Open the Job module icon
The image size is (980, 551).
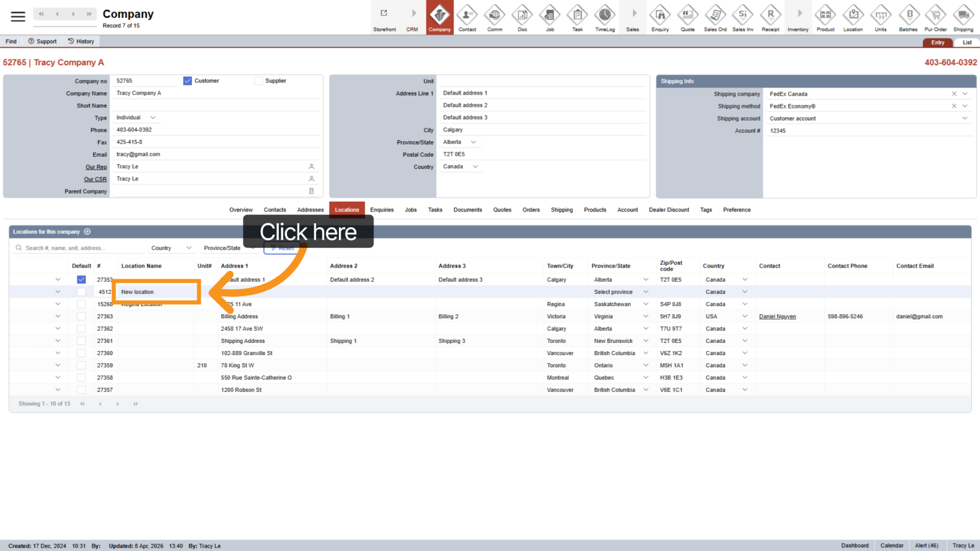click(550, 17)
